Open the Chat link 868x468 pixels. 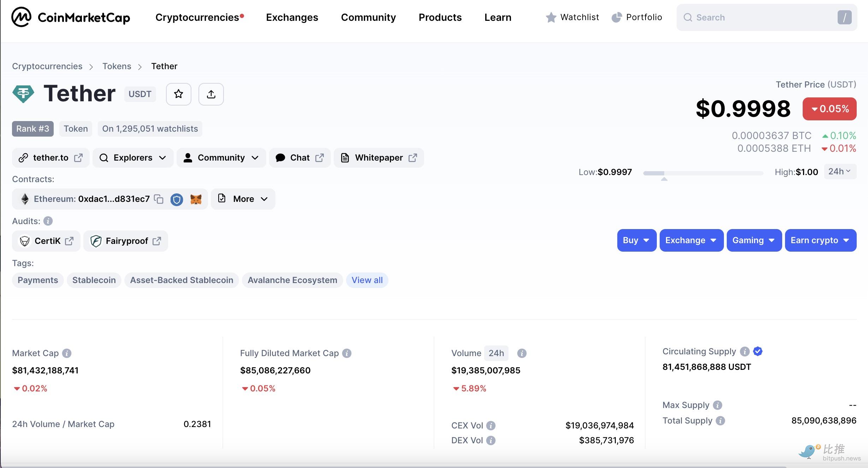[300, 158]
